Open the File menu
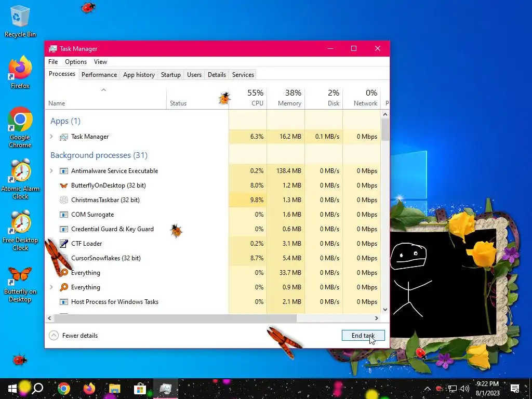Screen dimensions: 532x399 (x=53, y=62)
